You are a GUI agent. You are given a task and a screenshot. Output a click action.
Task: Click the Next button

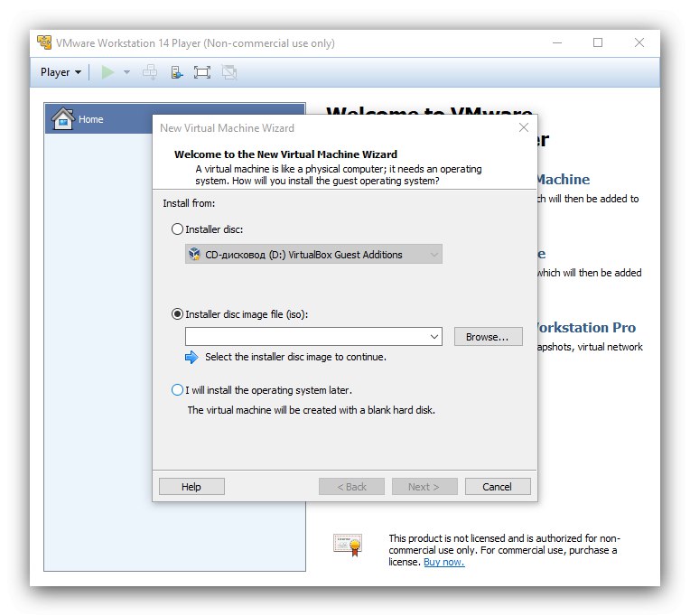pyautogui.click(x=424, y=487)
